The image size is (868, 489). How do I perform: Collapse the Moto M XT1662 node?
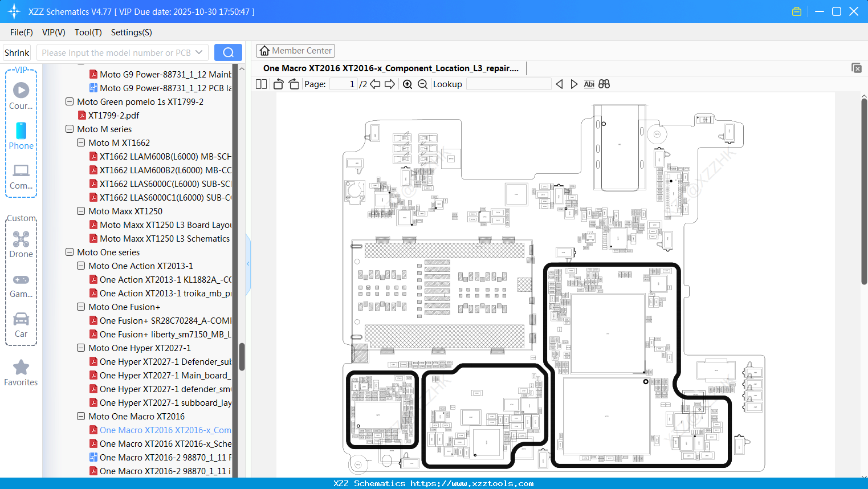(x=81, y=142)
